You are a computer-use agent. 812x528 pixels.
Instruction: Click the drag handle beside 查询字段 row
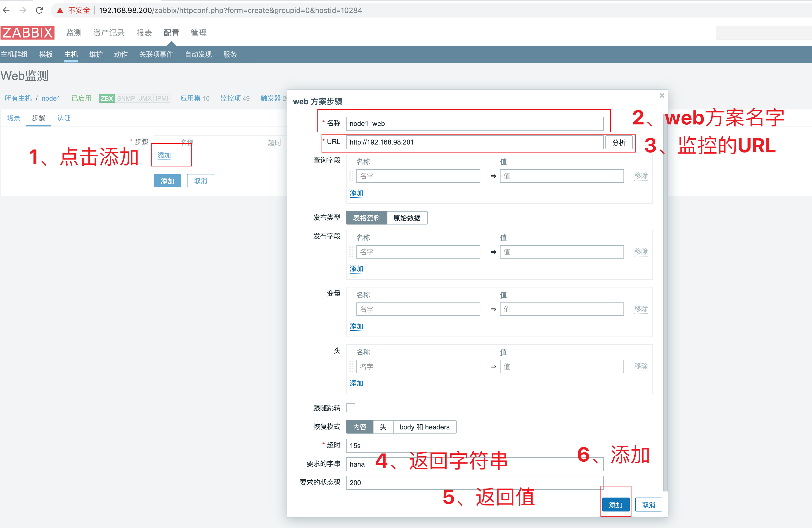point(352,176)
